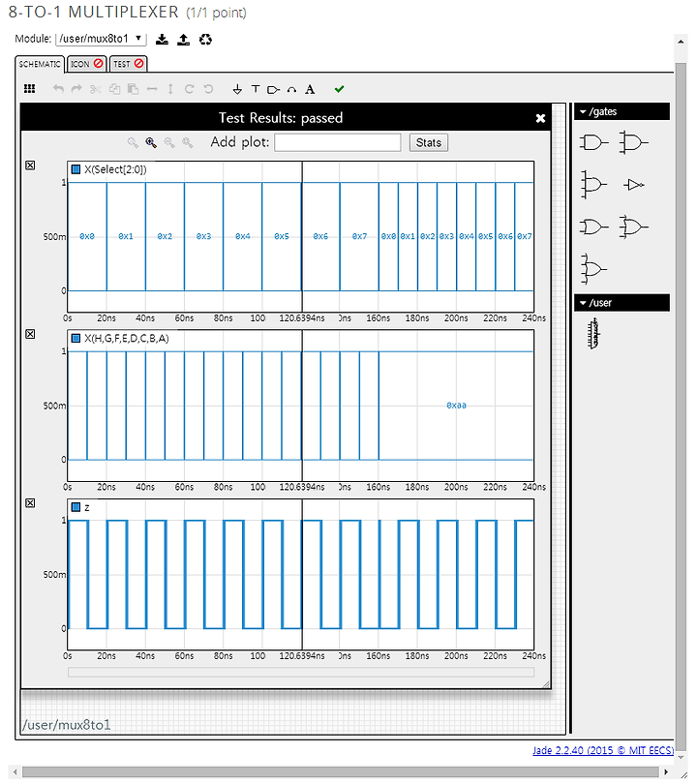Click the rotate clockwise icon
This screenshot has height=784, width=697.
[x=189, y=89]
